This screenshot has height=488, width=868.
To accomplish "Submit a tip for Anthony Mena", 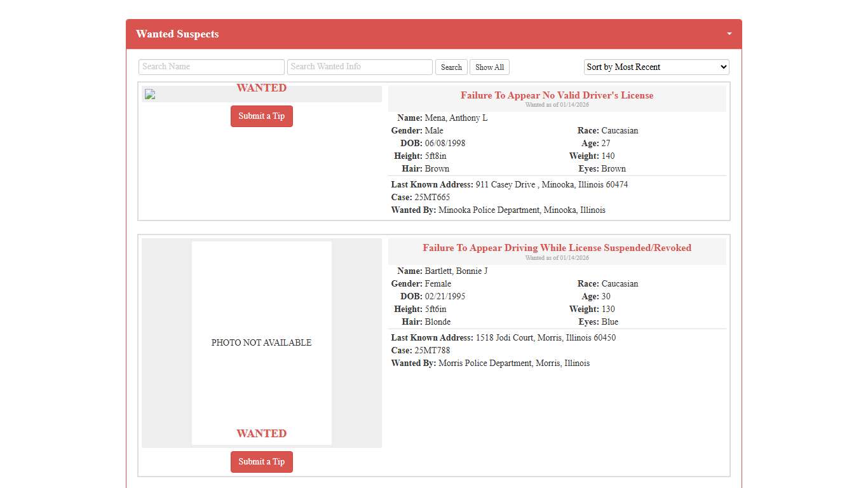I will coord(261,116).
